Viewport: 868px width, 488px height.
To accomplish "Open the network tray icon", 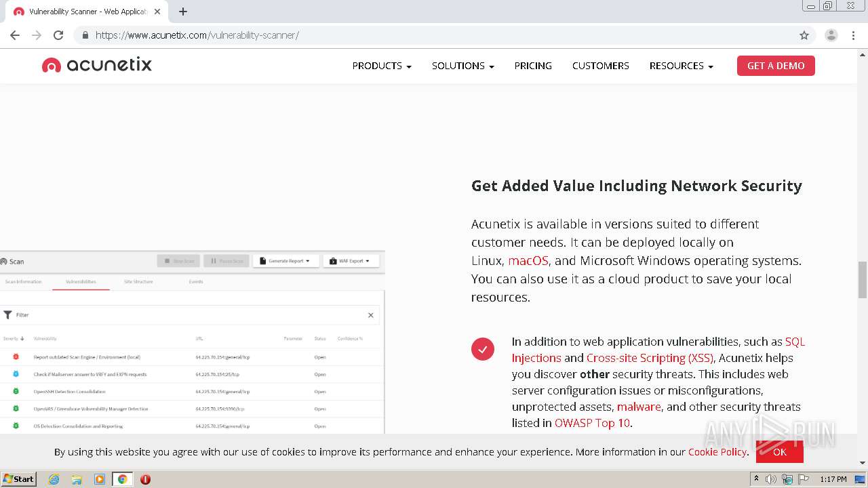I will point(787,479).
